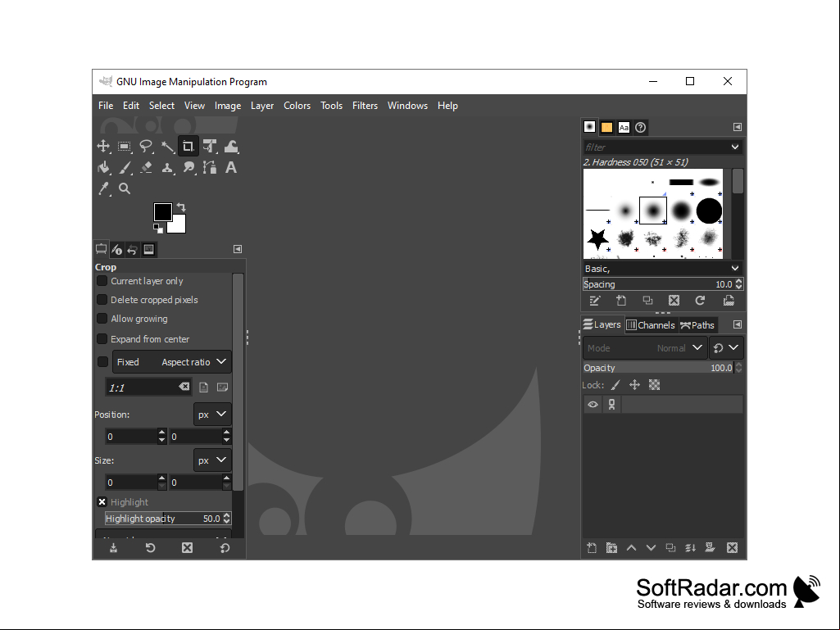
Task: Open the brush filter dropdown
Action: click(x=735, y=147)
